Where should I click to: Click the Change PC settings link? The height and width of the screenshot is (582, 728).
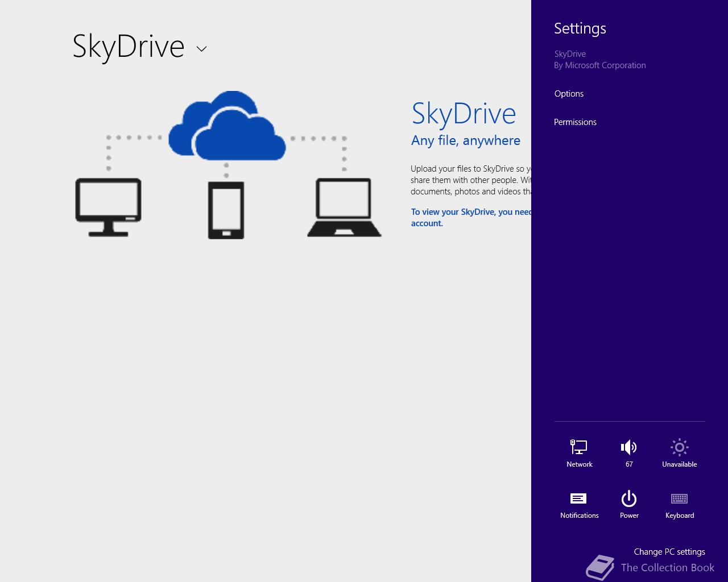(669, 552)
